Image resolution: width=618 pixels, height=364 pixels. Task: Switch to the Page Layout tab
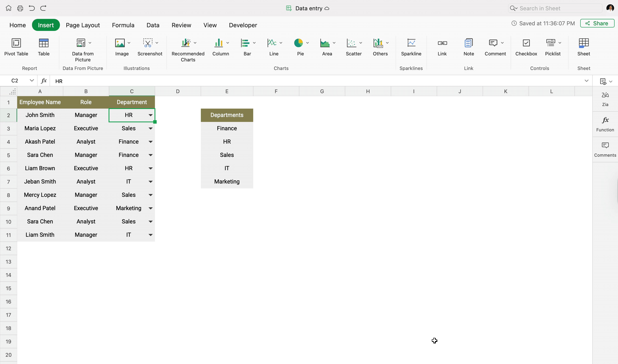coord(83,25)
